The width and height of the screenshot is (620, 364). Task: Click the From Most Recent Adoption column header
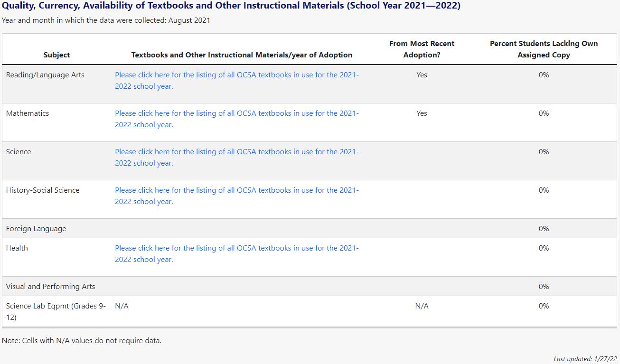[x=422, y=49]
